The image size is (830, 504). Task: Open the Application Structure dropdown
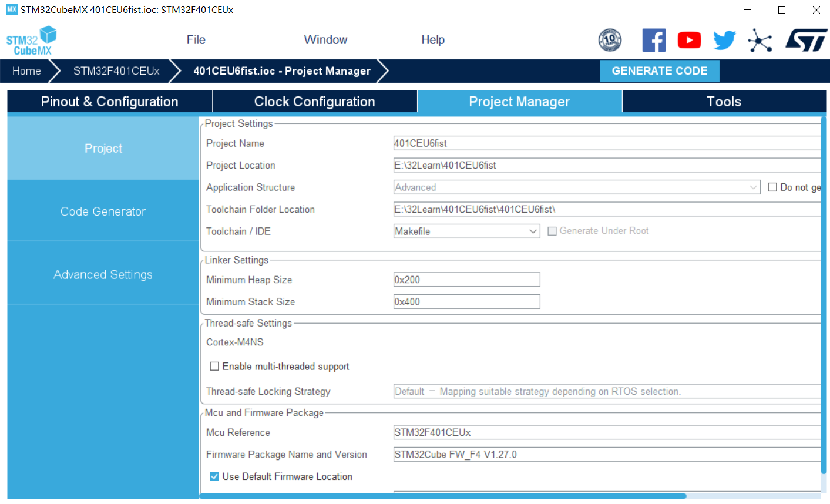577,187
